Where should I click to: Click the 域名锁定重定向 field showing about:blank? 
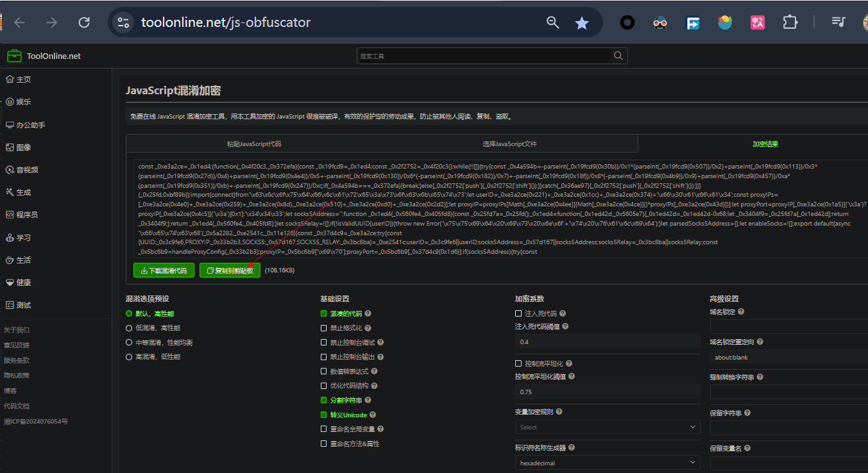tap(789, 357)
